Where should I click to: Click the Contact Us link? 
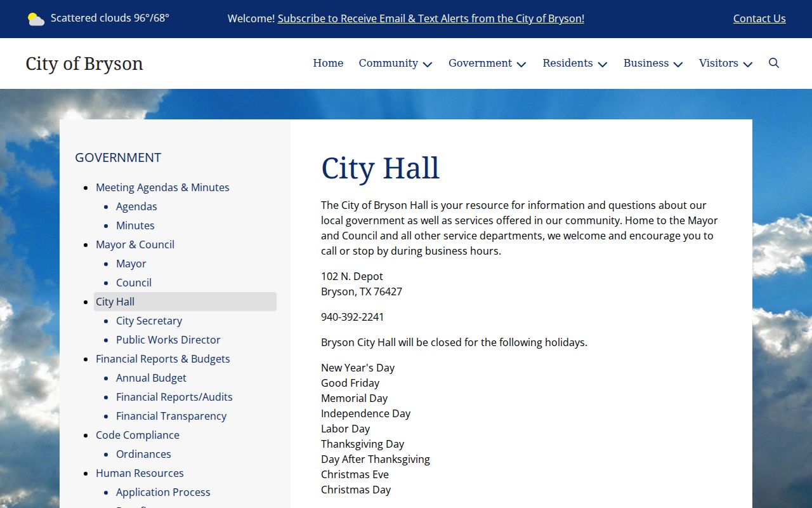[759, 18]
